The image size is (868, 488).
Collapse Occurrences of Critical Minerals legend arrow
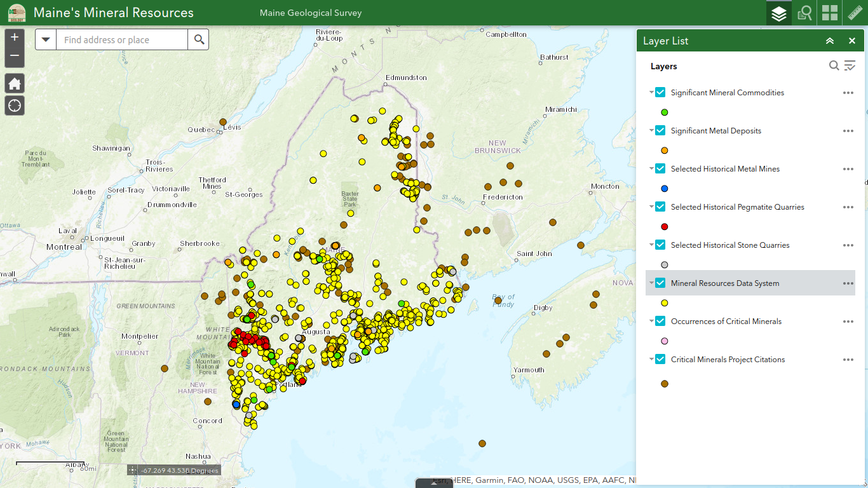pos(651,321)
